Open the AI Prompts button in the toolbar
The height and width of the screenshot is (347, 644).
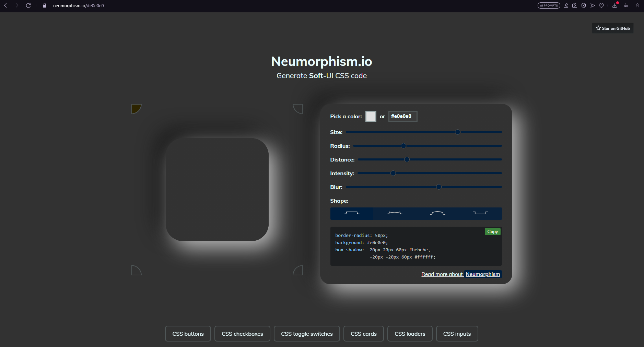coord(549,5)
